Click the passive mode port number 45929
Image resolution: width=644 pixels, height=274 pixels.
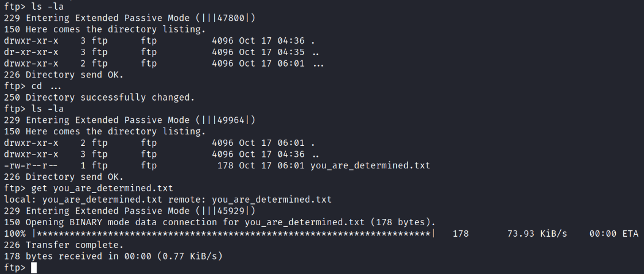(x=234, y=211)
